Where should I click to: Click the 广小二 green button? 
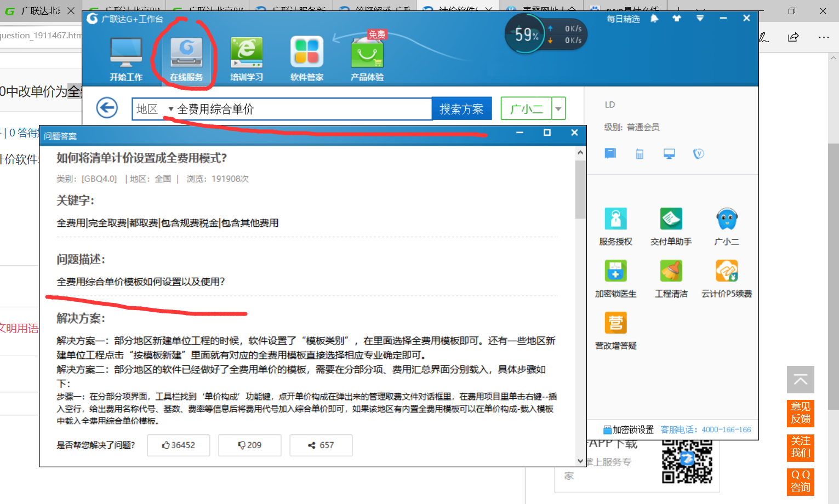(527, 109)
